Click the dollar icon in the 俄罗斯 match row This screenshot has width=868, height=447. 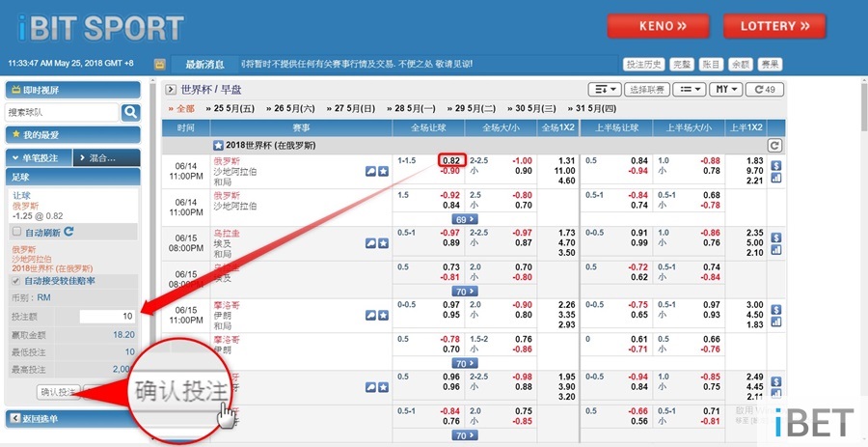(x=776, y=166)
